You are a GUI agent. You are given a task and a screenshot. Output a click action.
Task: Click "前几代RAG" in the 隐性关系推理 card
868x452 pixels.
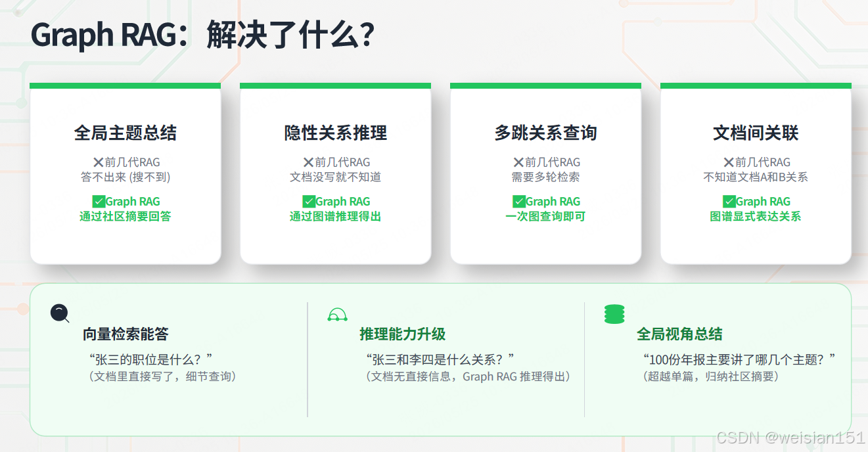pos(342,162)
